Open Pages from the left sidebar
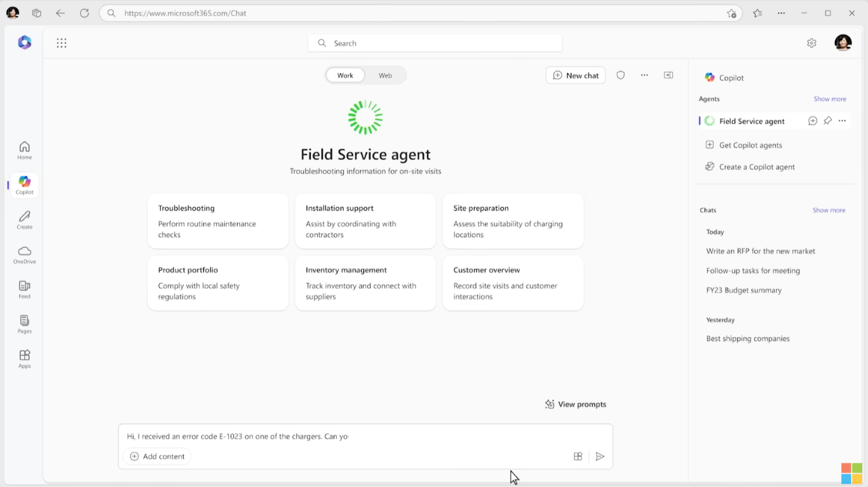Viewport: 868px width, 487px height. click(24, 324)
